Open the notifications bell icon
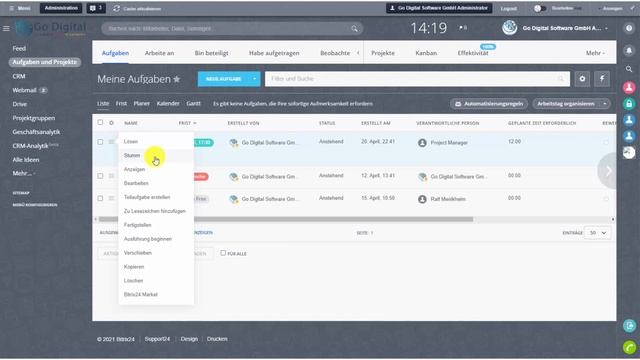Screen dimensions: 640x360 (629, 51)
